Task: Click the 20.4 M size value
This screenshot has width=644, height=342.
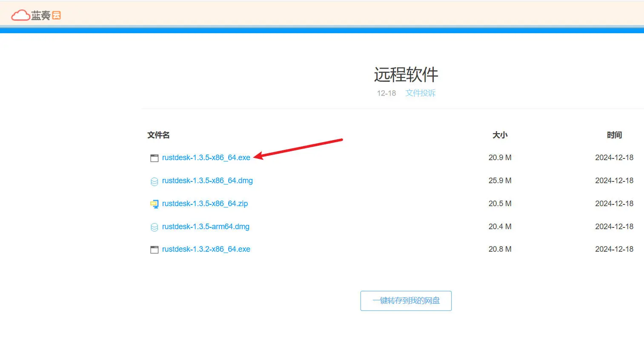Action: point(500,227)
